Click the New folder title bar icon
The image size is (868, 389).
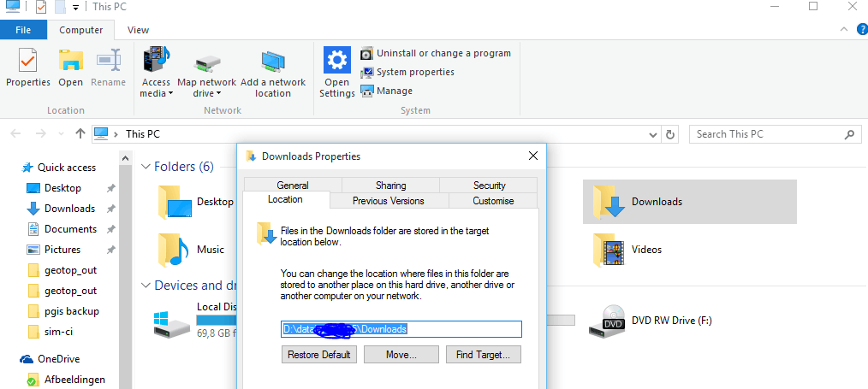tap(60, 7)
